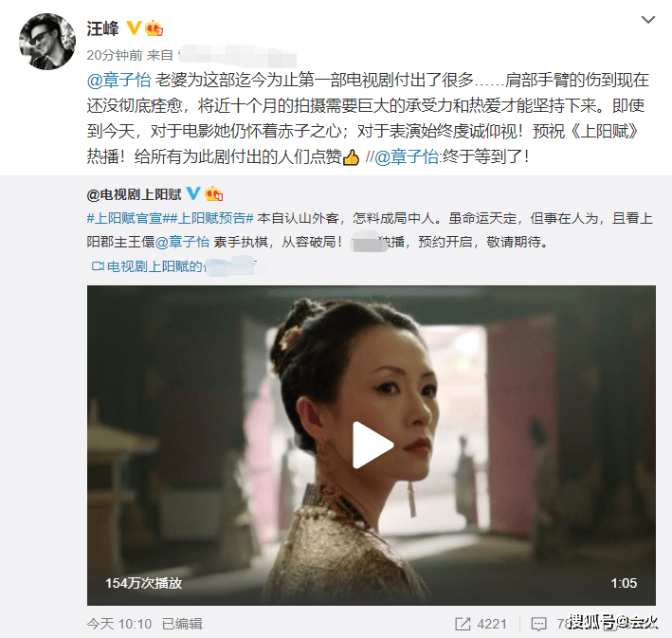Click the repost icon with 4221 count
672x638 pixels.
coord(463,624)
